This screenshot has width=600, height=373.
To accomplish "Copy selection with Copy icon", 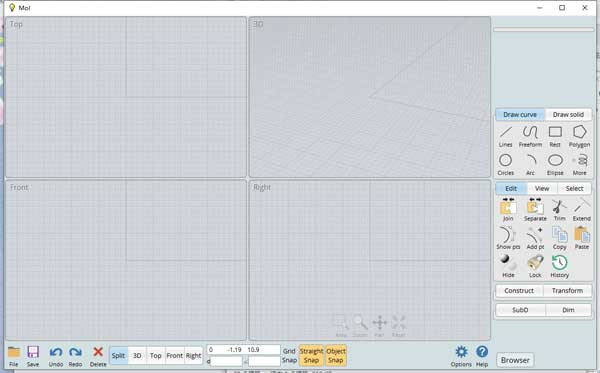I will (559, 238).
